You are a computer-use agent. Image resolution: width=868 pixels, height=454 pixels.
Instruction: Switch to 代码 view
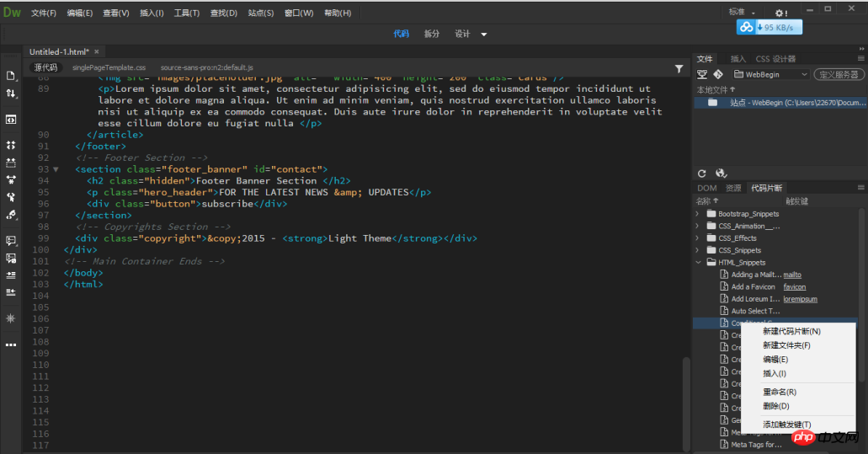click(x=402, y=34)
